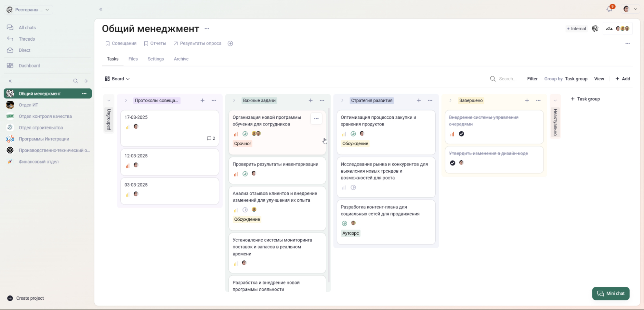Add a new bookmark link icon

pyautogui.click(x=230, y=44)
